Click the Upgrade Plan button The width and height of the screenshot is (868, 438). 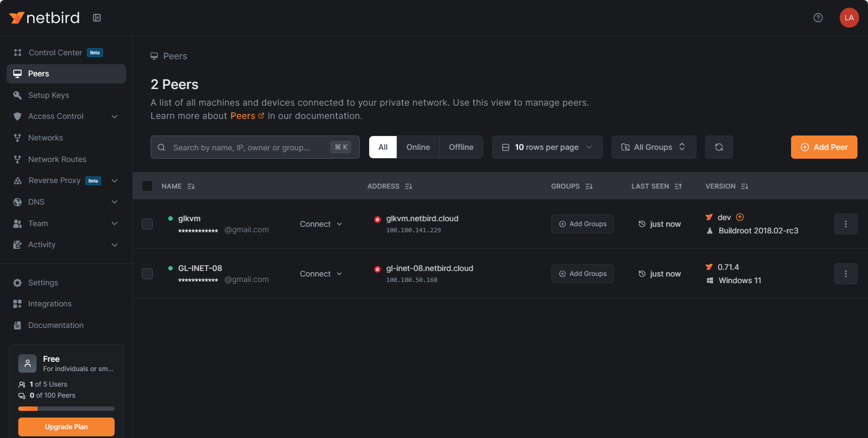[66, 427]
